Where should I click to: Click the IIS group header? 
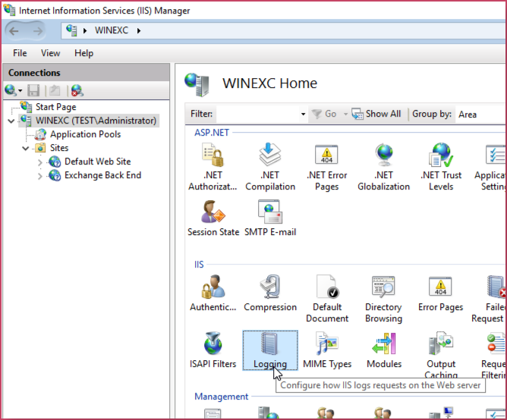coord(199,265)
